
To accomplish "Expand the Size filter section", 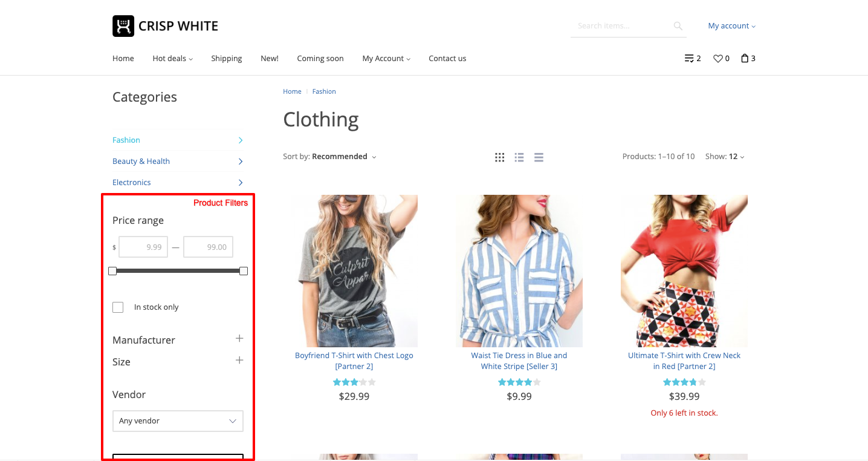I will coord(239,361).
